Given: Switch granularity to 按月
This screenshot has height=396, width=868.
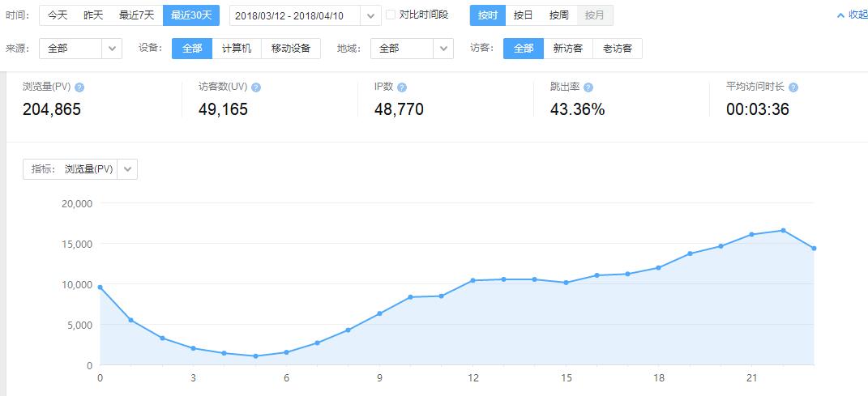Looking at the screenshot, I should pos(595,15).
